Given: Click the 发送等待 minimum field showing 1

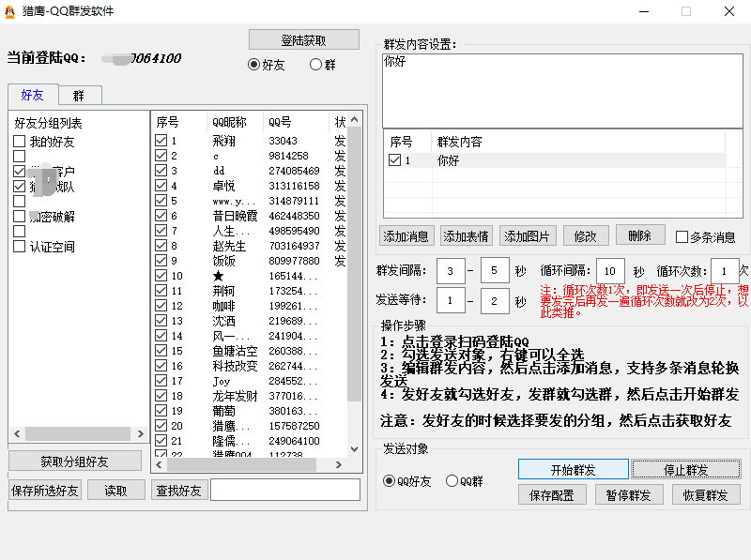Looking at the screenshot, I should [451, 300].
